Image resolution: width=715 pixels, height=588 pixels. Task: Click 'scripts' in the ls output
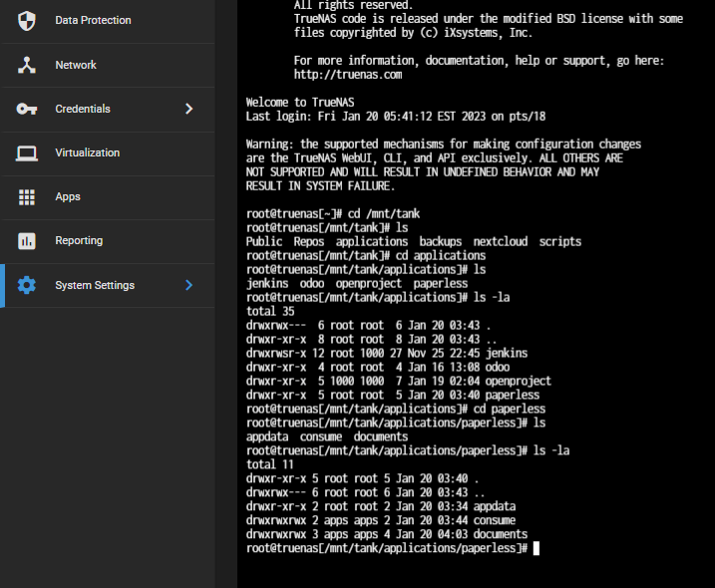pyautogui.click(x=560, y=241)
